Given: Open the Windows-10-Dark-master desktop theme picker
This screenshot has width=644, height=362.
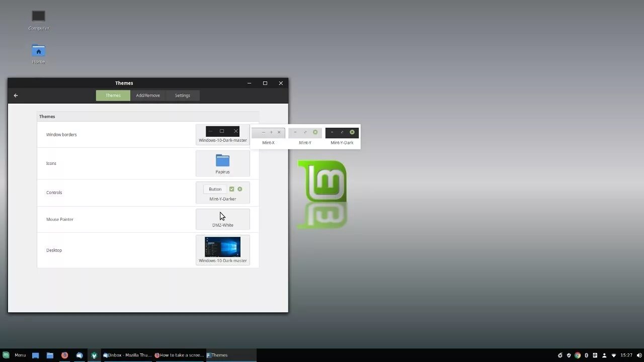Looking at the screenshot, I should pyautogui.click(x=222, y=249).
